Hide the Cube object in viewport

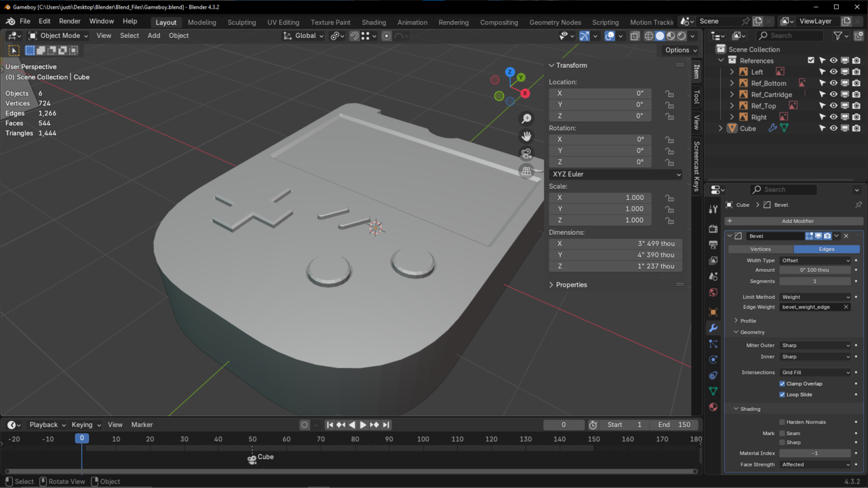[833, 128]
